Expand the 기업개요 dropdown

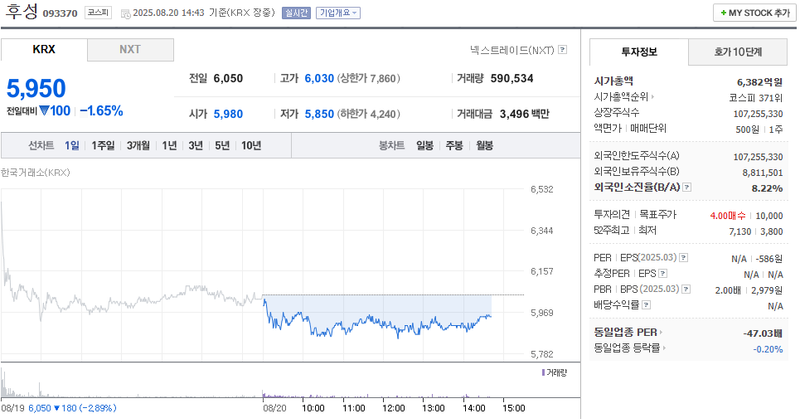coord(338,13)
